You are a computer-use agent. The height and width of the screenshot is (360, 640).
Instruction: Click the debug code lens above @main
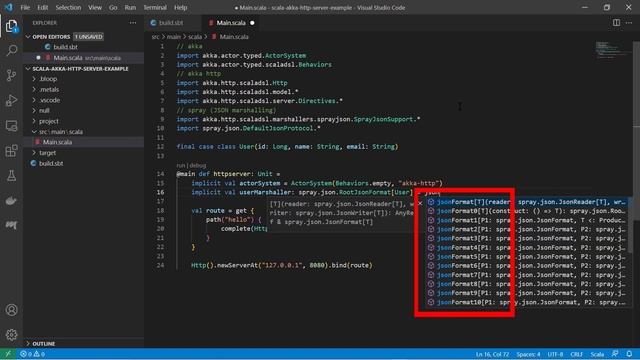(198, 165)
